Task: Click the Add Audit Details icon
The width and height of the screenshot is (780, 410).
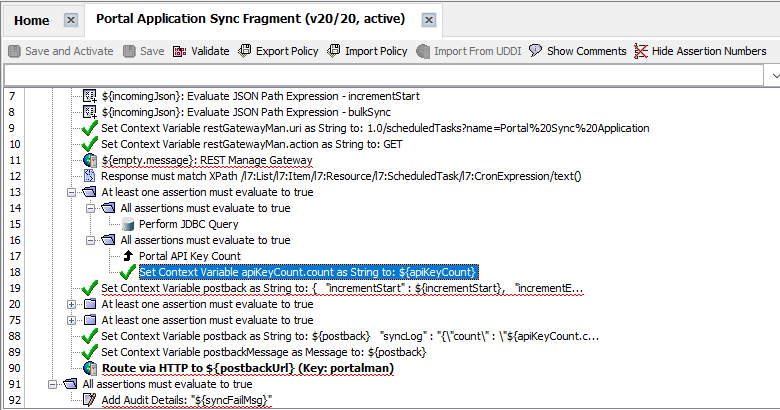Action: click(x=90, y=400)
